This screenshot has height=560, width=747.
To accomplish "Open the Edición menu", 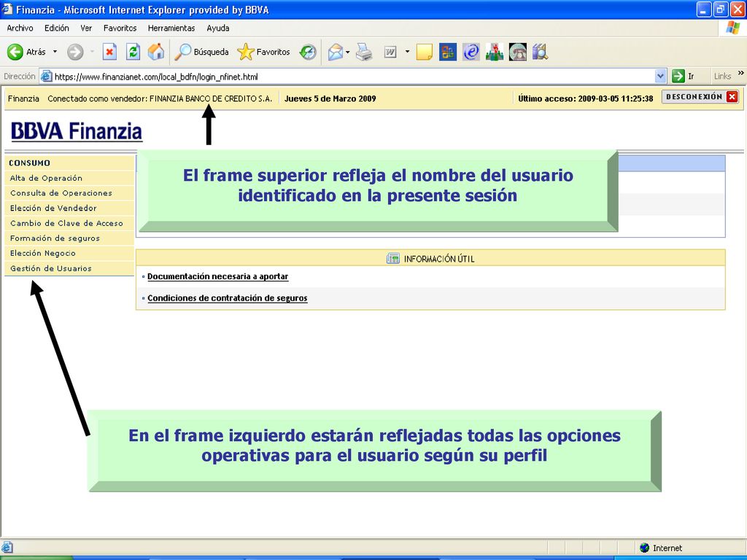I will [x=57, y=28].
